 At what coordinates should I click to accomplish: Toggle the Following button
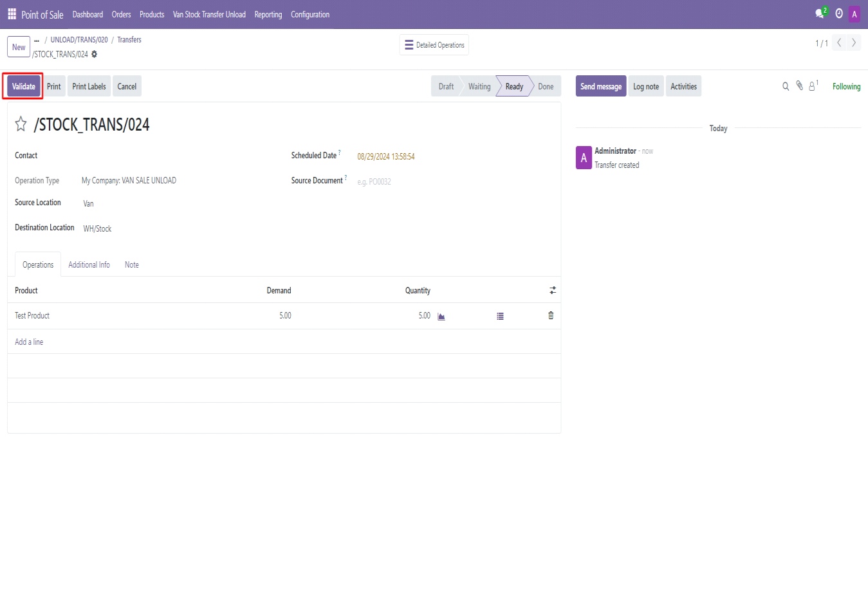tap(846, 86)
